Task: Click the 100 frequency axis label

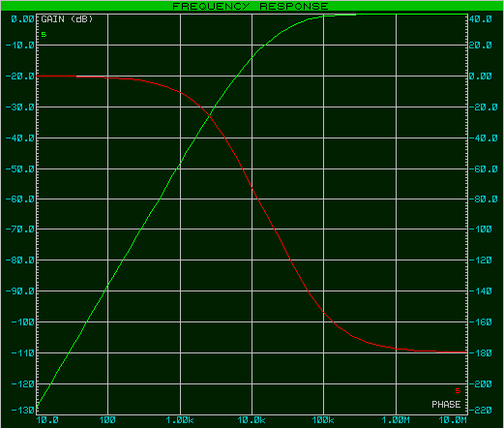Action: coord(107,420)
